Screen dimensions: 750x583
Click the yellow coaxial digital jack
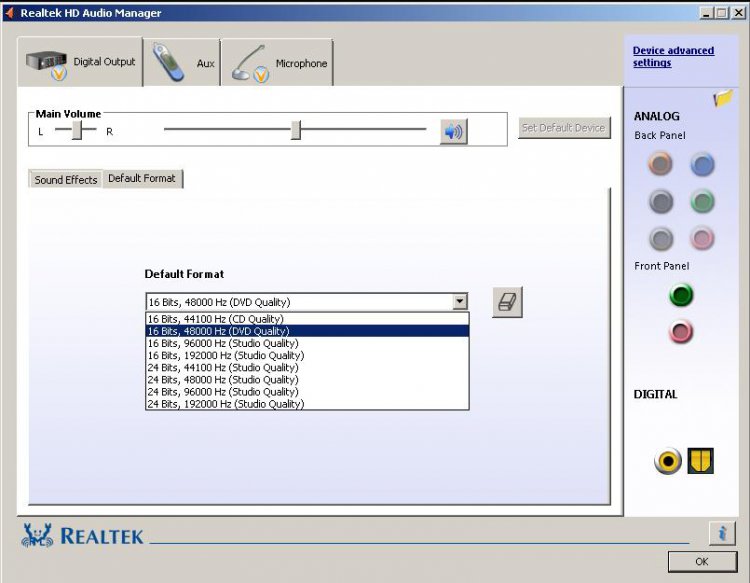(x=668, y=461)
